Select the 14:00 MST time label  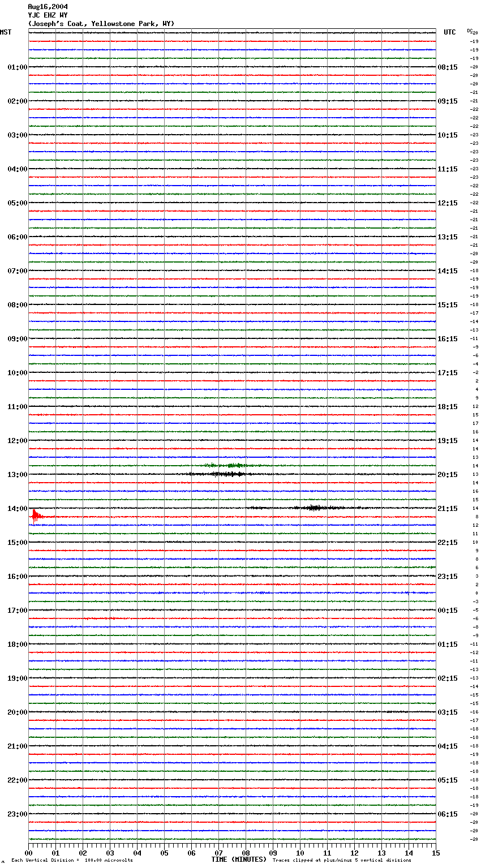click(17, 509)
